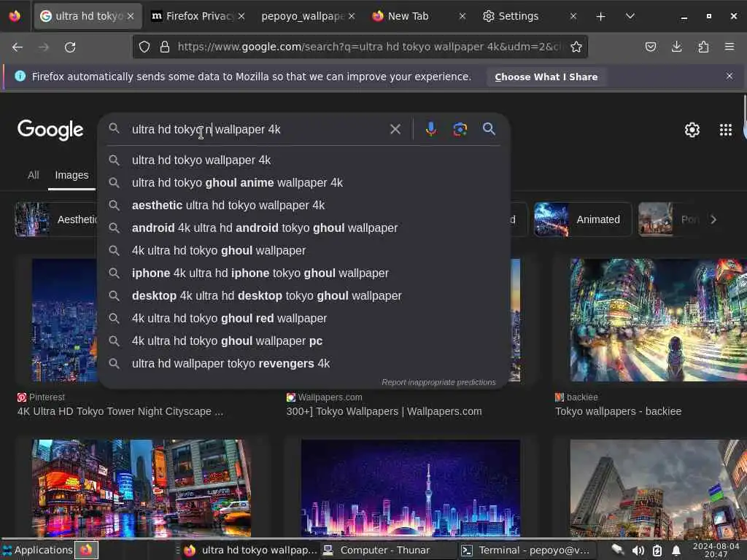Pick suggestion ultra hd wallpaper tokyo revengers 4k
747x560 pixels.
pos(304,363)
